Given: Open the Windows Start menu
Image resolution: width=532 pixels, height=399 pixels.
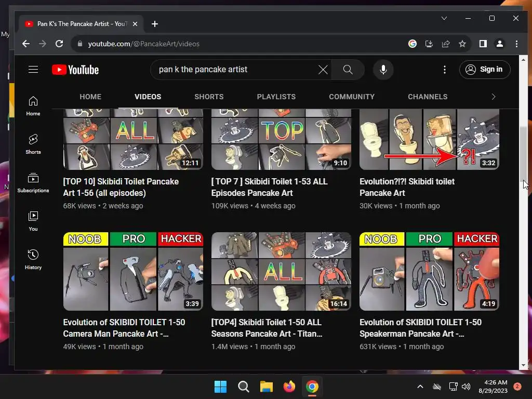Looking at the screenshot, I should 220,387.
